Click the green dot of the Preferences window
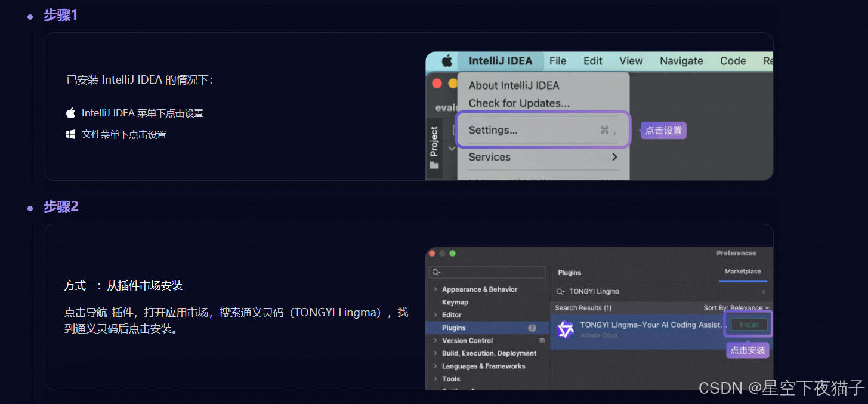 click(x=452, y=254)
